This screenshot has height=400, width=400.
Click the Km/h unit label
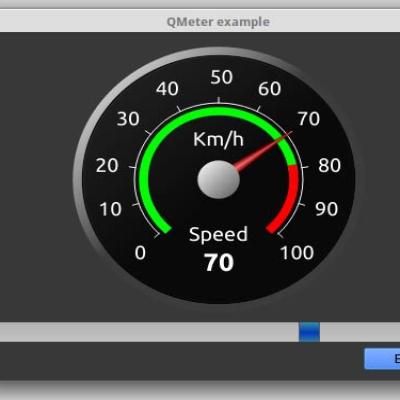tap(218, 139)
